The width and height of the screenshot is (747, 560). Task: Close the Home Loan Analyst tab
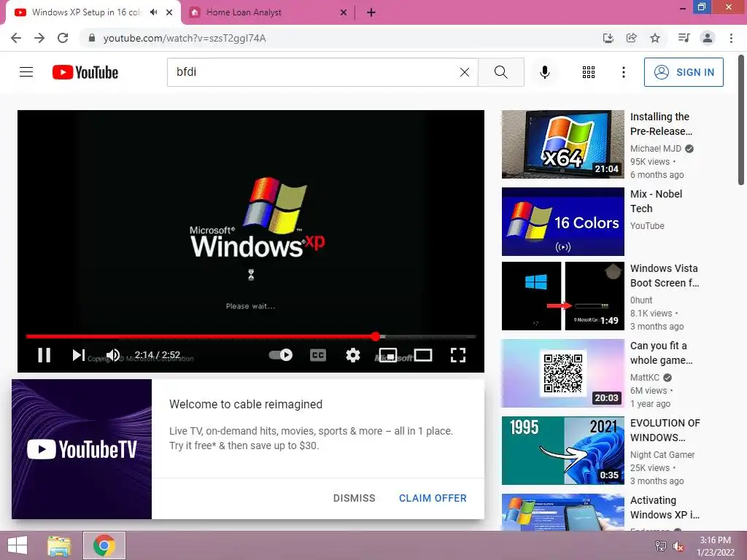(x=343, y=12)
